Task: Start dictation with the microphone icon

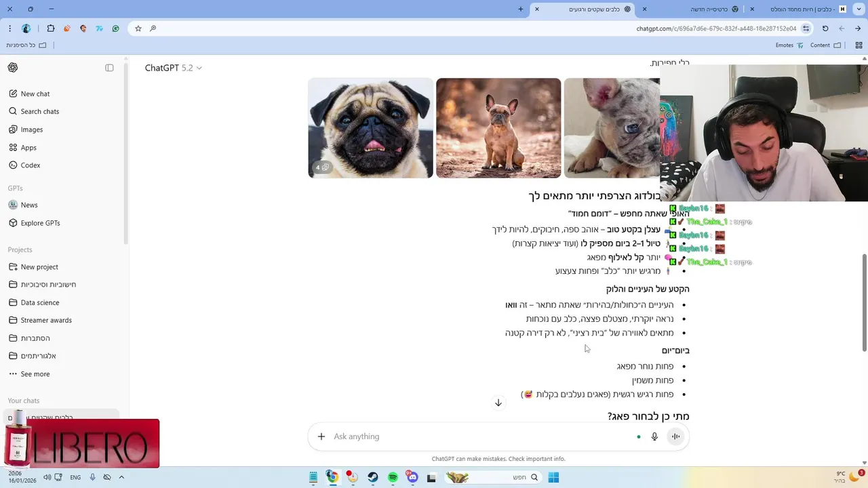Action: 654,436
